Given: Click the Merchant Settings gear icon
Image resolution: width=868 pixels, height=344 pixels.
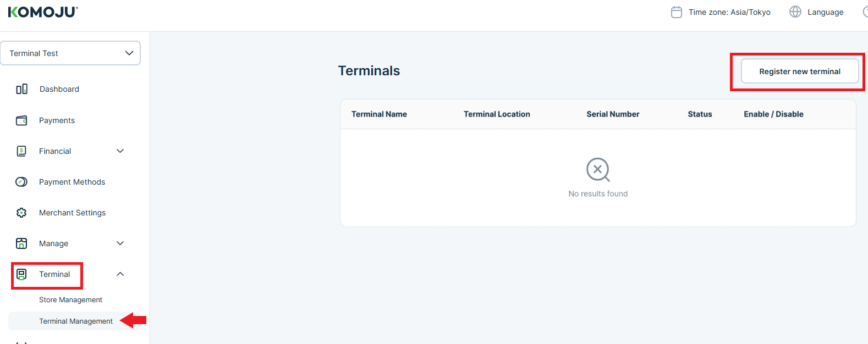Looking at the screenshot, I should click(22, 213).
